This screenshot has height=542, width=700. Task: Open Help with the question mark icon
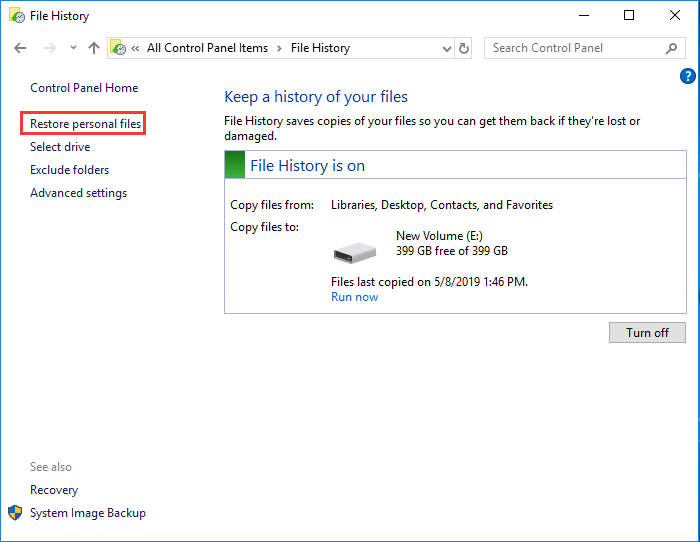point(688,76)
